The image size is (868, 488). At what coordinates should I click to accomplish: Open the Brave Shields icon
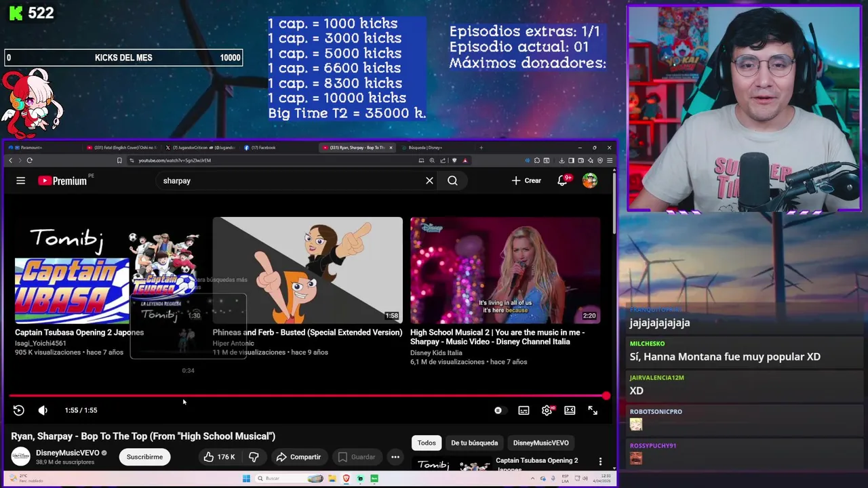point(454,161)
